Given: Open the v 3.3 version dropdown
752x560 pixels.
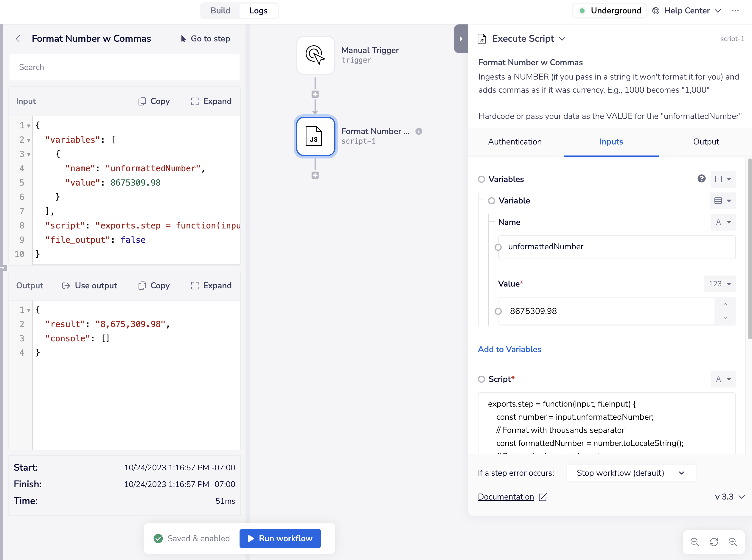Looking at the screenshot, I should [x=730, y=497].
